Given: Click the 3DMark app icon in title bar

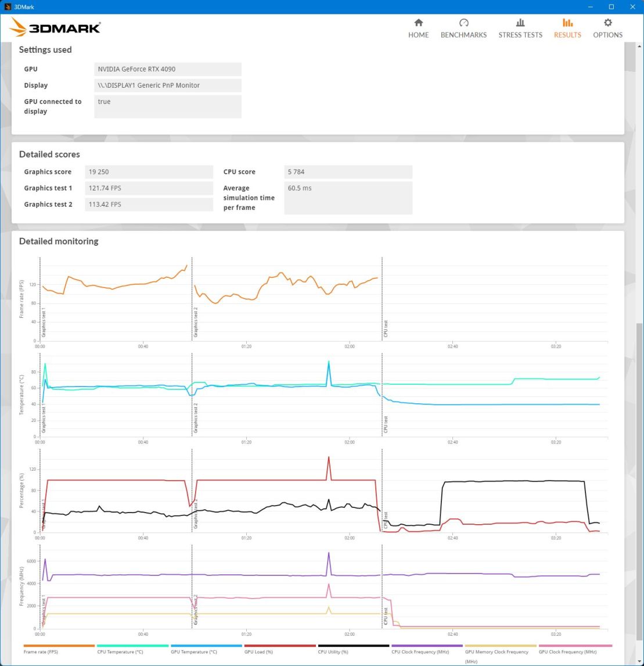Looking at the screenshot, I should click(8, 7).
